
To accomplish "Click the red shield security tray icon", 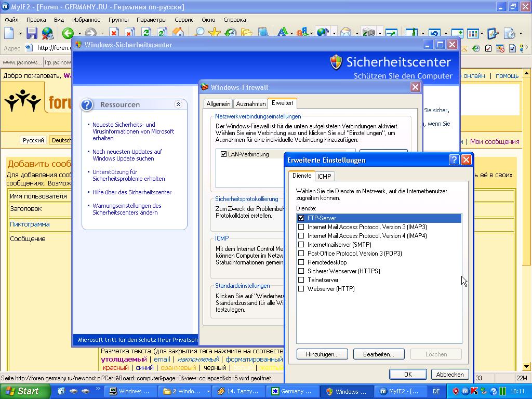I will [456, 391].
